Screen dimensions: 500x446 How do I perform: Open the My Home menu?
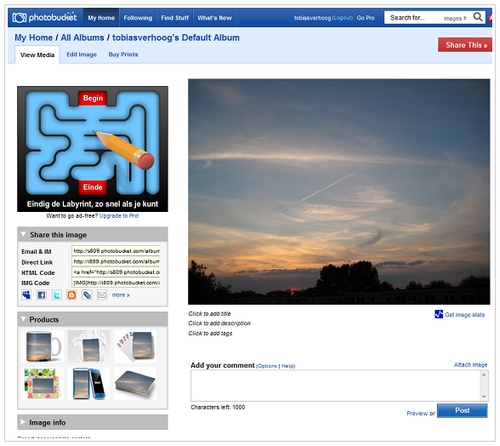[101, 18]
